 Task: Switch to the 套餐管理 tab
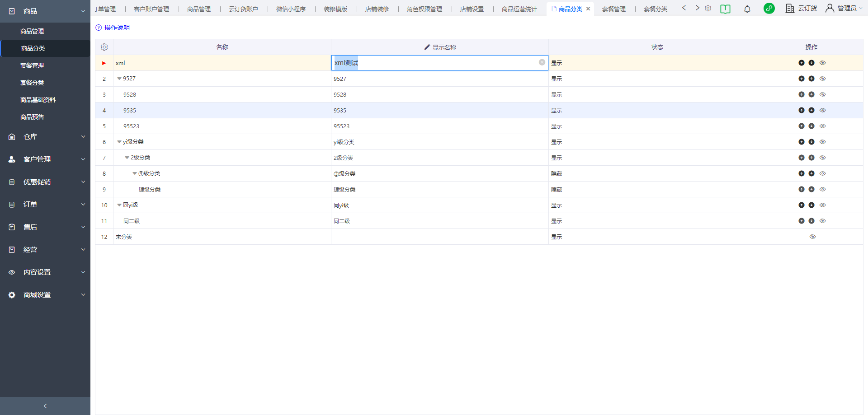pos(614,9)
